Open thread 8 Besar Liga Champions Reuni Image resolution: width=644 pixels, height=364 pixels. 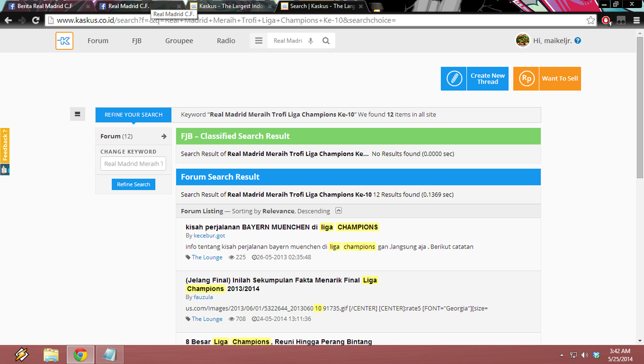pos(279,342)
